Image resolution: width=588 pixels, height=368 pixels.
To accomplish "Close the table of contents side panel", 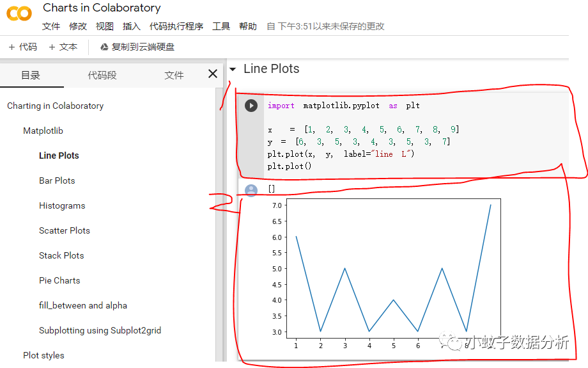I will pyautogui.click(x=213, y=74).
